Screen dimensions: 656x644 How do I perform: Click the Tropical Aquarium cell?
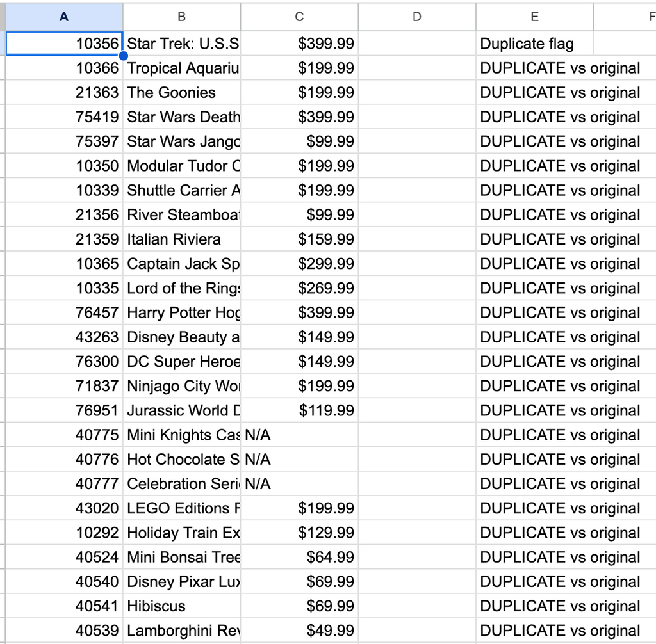(181, 68)
